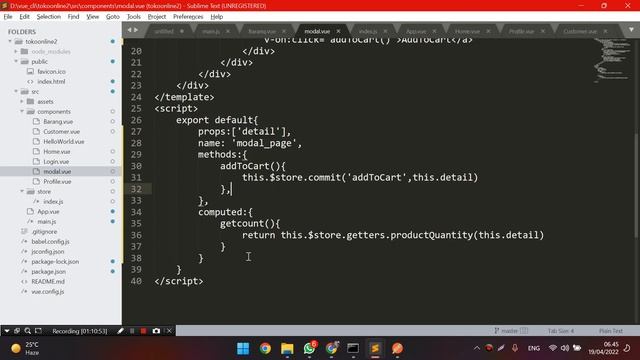Open the Preferences menu
The image size is (640, 360).
188,17
